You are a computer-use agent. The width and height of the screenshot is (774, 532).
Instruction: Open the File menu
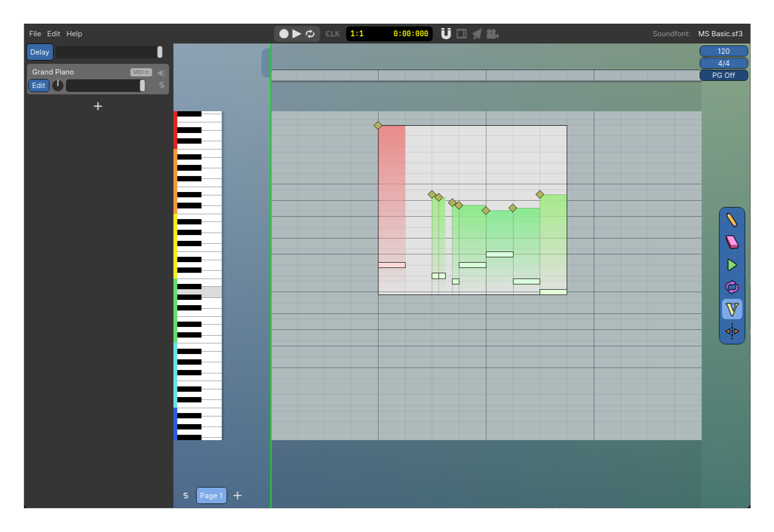pos(35,34)
